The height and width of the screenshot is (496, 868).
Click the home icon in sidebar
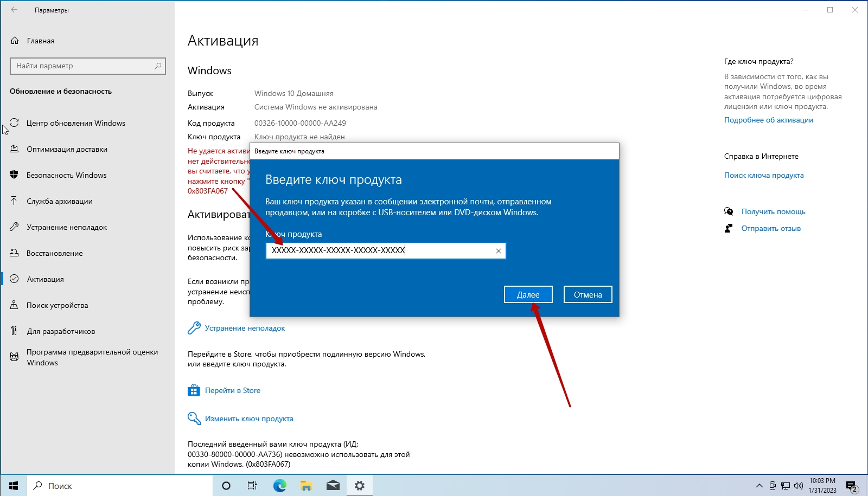[x=15, y=41]
